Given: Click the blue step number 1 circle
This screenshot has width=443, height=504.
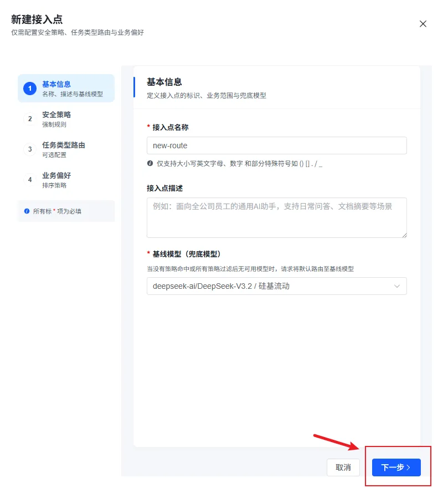Looking at the screenshot, I should click(x=30, y=89).
